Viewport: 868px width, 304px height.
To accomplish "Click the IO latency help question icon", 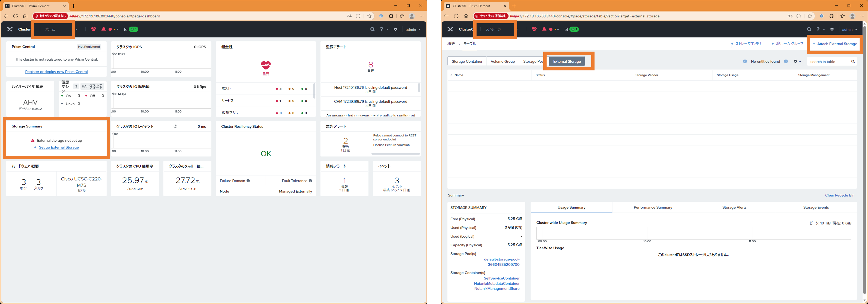I will click(x=175, y=126).
